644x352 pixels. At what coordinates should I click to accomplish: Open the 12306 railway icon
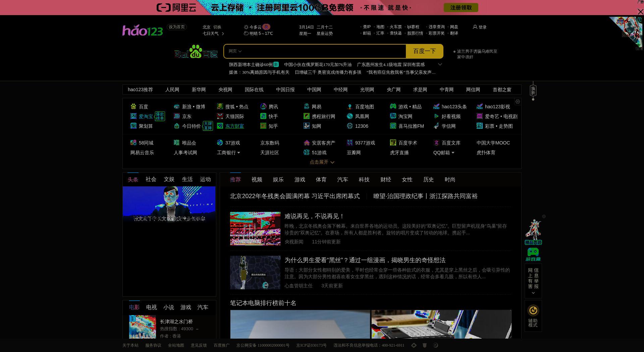click(x=350, y=126)
